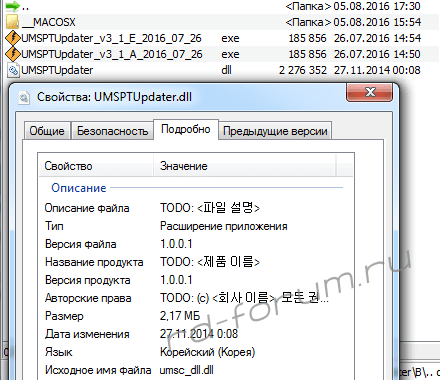
Task: Close the Свойства: UMSPTUpdater.dll dialog
Action: coord(369,92)
